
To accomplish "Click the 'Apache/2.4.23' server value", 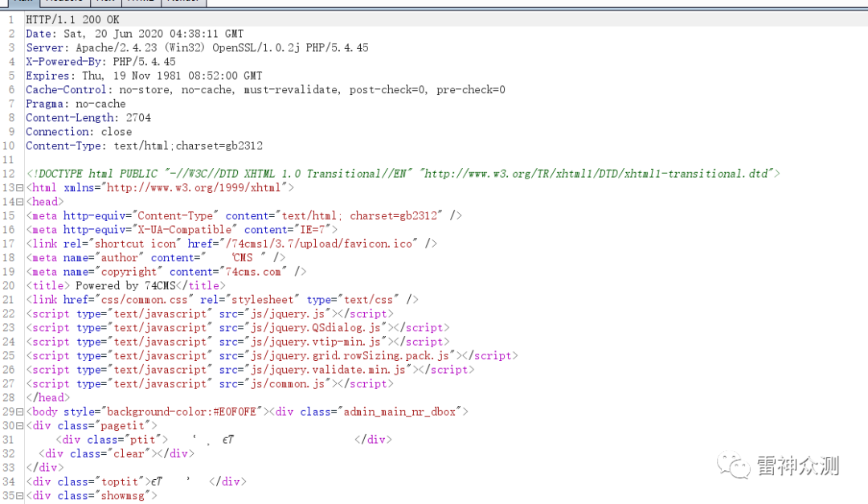I will [117, 47].
